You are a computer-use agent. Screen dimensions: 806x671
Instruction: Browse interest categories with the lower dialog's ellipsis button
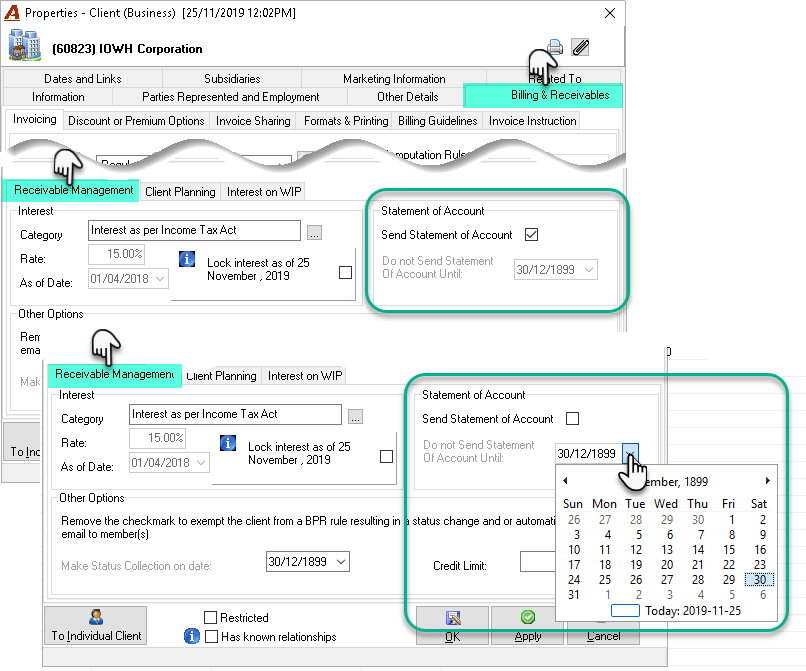[x=355, y=416]
